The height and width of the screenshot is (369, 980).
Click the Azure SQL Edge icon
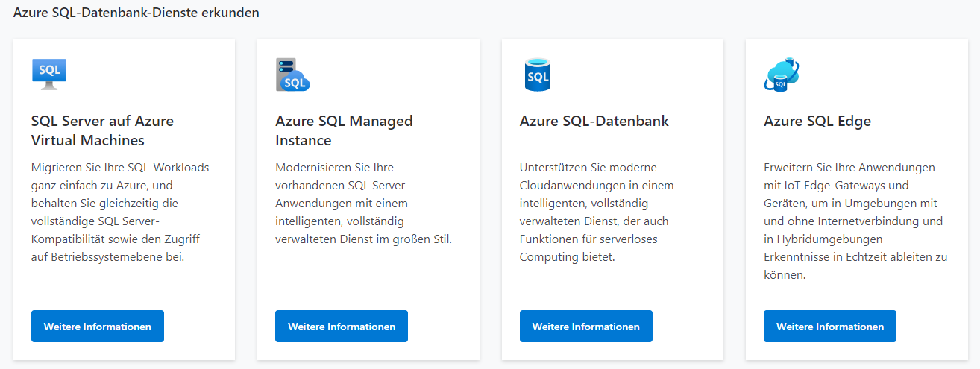pos(782,75)
